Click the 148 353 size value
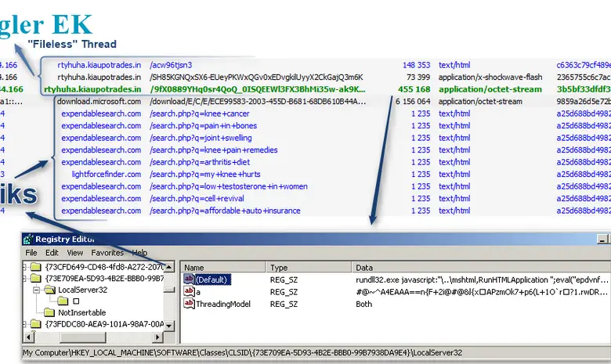 point(417,65)
